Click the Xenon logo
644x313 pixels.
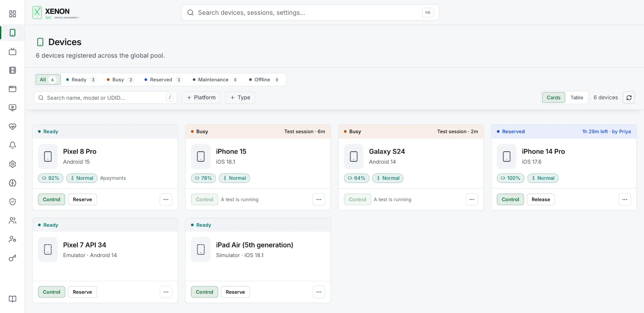56,12
